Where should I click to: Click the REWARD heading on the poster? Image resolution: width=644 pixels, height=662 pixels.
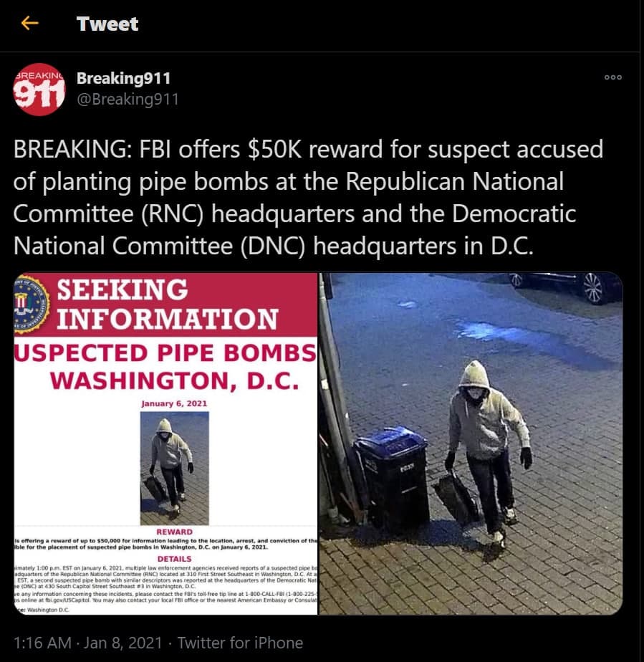pyautogui.click(x=174, y=532)
